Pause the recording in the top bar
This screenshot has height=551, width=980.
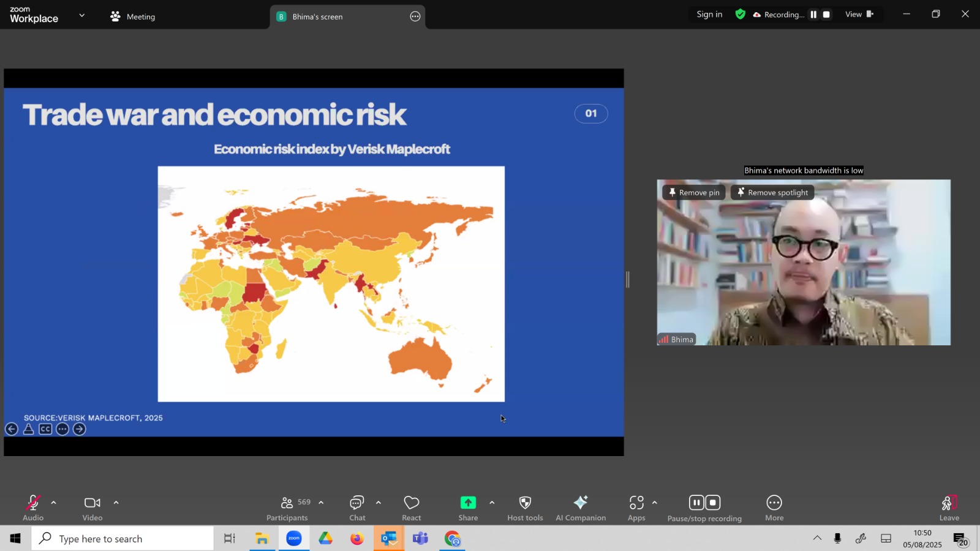(813, 15)
